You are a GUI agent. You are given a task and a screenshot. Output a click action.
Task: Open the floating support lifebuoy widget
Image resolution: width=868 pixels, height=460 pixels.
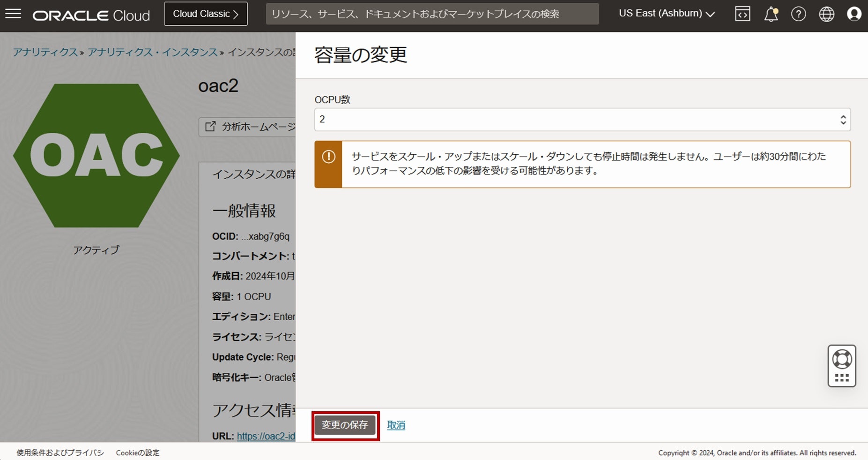tap(842, 366)
